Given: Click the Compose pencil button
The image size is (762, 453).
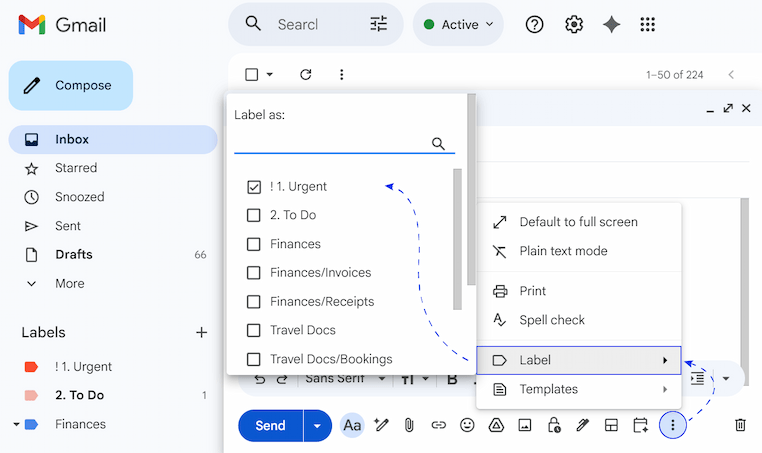Looking at the screenshot, I should click(x=71, y=86).
